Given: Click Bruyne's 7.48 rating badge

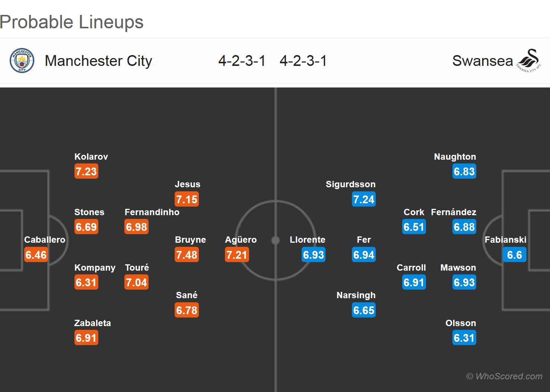Looking at the screenshot, I should tap(187, 255).
